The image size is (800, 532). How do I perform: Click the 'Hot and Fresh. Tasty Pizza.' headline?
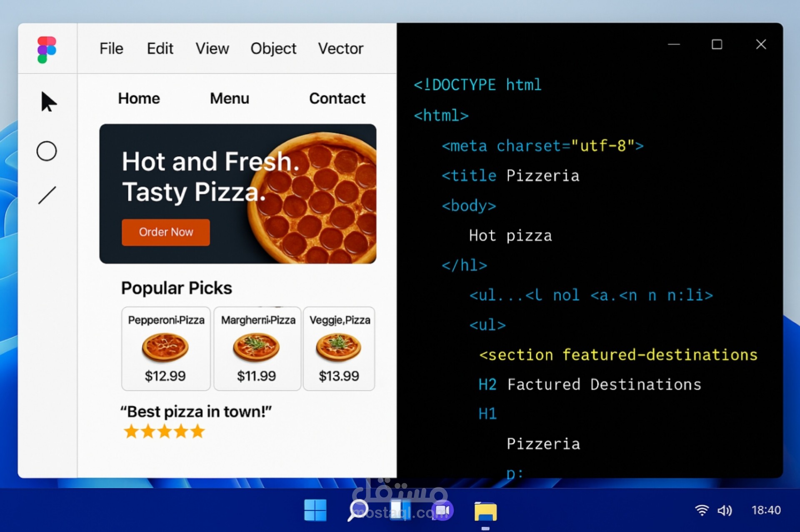211,177
